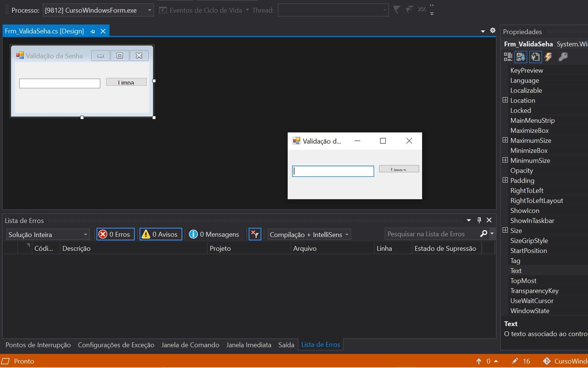Click the thread filter funnel icon

396,10
